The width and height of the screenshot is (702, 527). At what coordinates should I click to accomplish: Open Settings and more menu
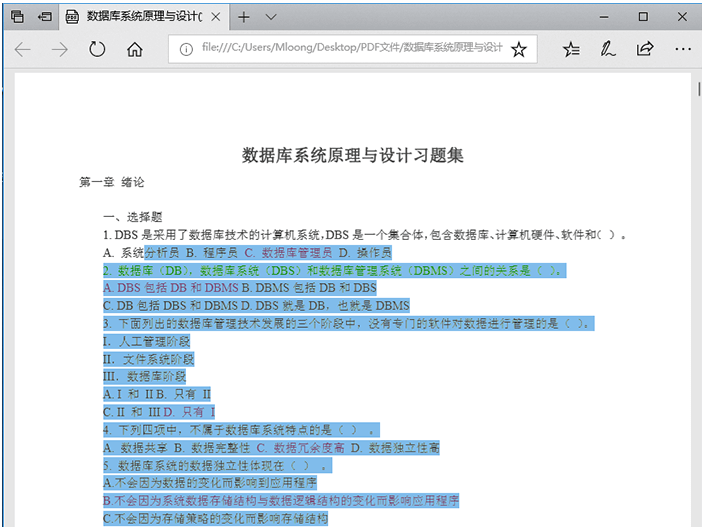click(683, 49)
